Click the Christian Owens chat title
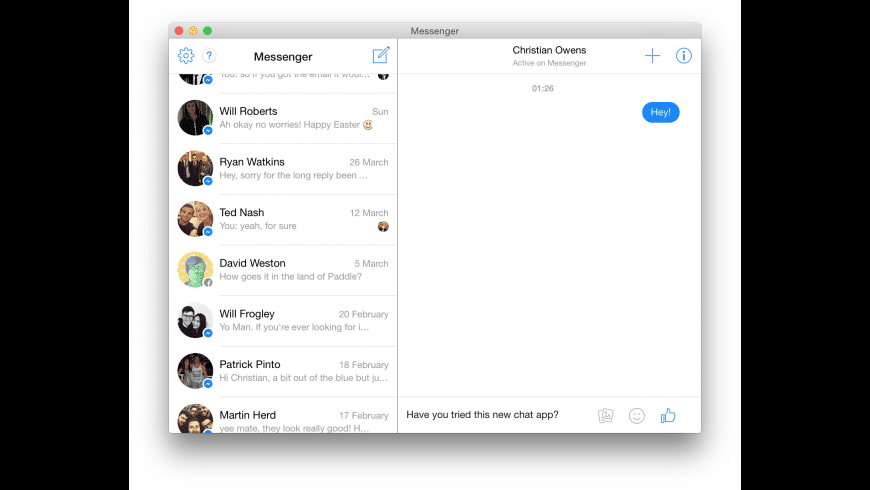This screenshot has height=490, width=870. click(549, 50)
